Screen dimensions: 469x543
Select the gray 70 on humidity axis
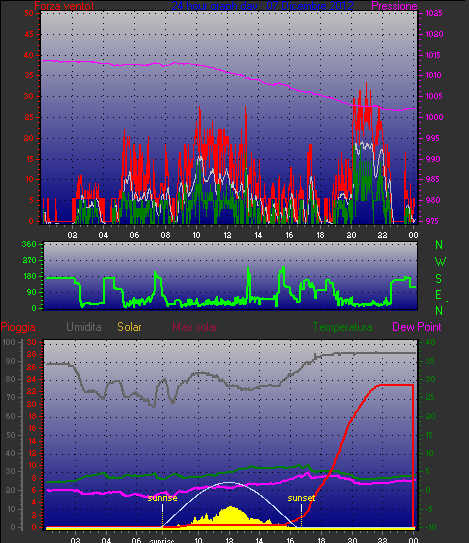point(11,398)
